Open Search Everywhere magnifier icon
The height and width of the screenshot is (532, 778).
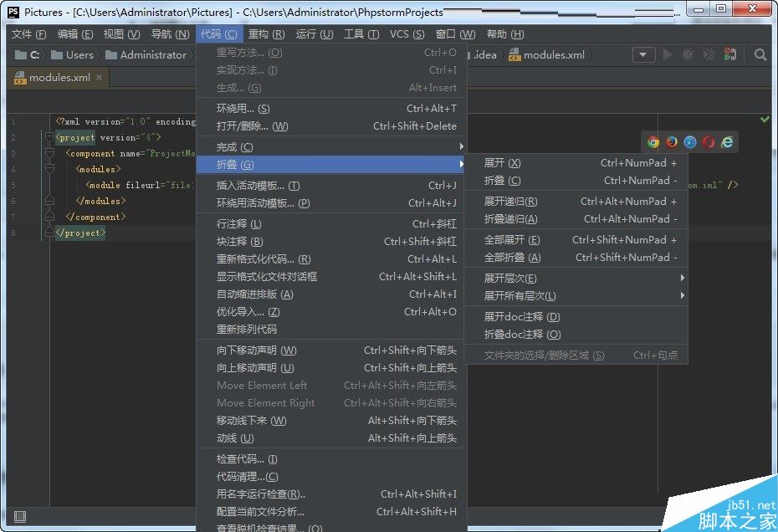[x=760, y=54]
